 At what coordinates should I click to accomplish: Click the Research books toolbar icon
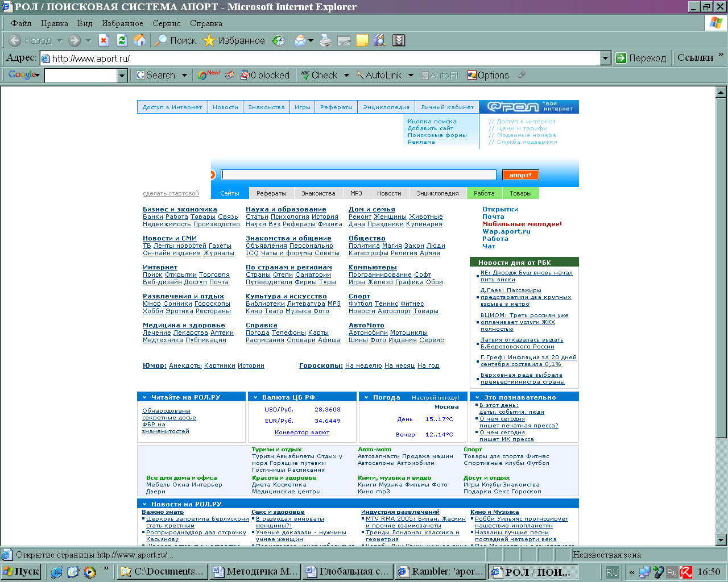(x=380, y=40)
